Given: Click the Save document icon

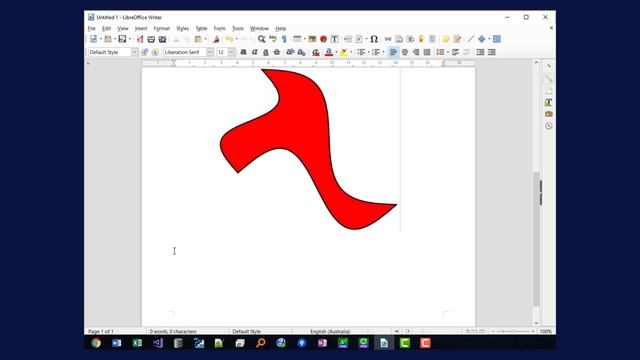Looking at the screenshot, I should tap(122, 39).
